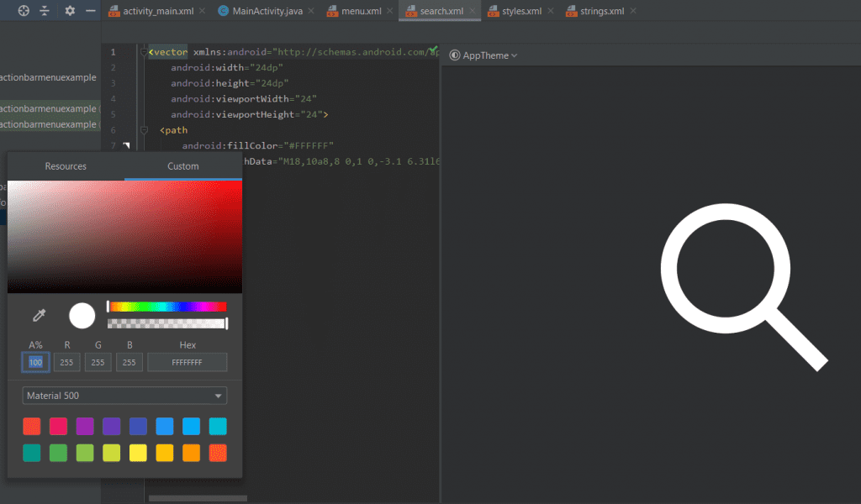
Task: Click the alpha transparency slider
Action: 167,323
